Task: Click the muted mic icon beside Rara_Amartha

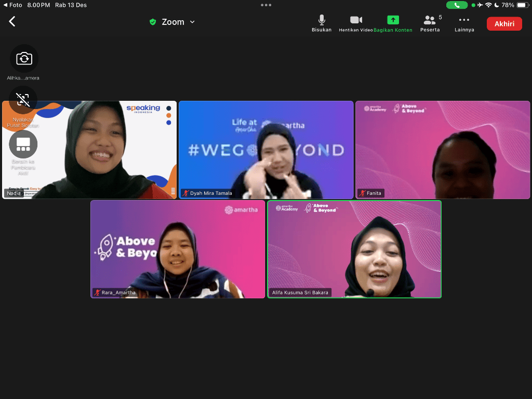Action: tap(97, 292)
